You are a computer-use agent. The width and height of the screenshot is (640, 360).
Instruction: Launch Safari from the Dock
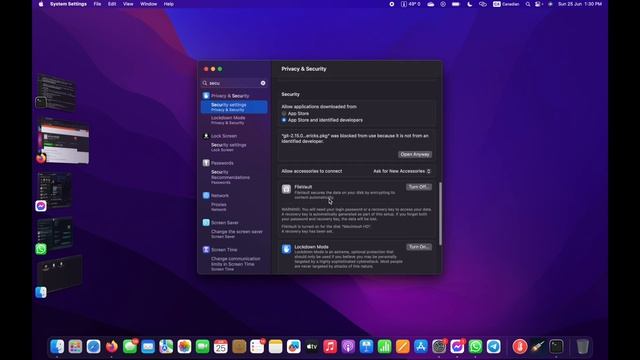click(x=93, y=347)
